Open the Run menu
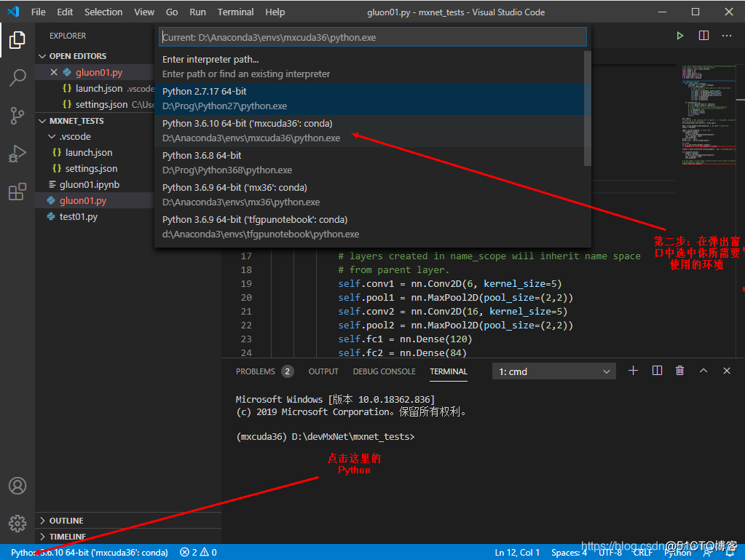 click(197, 12)
